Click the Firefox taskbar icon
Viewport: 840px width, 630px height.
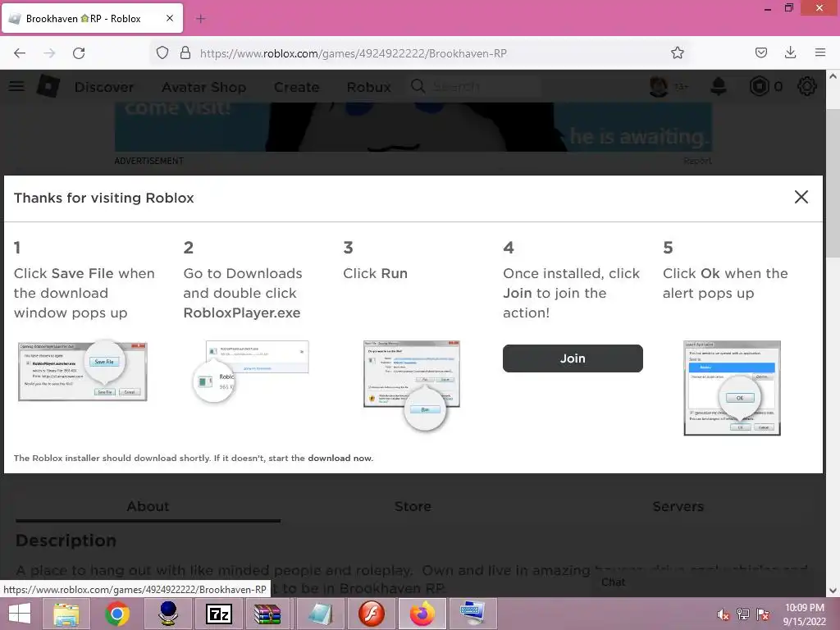pyautogui.click(x=422, y=614)
